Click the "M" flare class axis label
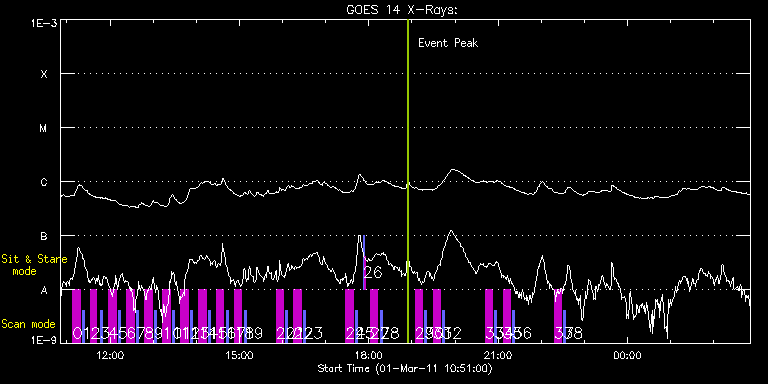This screenshot has width=768, height=384. pos(44,128)
